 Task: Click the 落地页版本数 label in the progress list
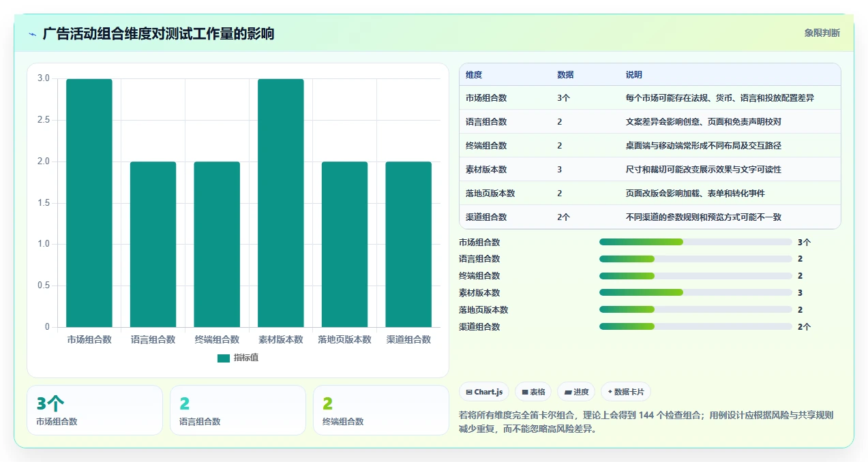pyautogui.click(x=483, y=310)
